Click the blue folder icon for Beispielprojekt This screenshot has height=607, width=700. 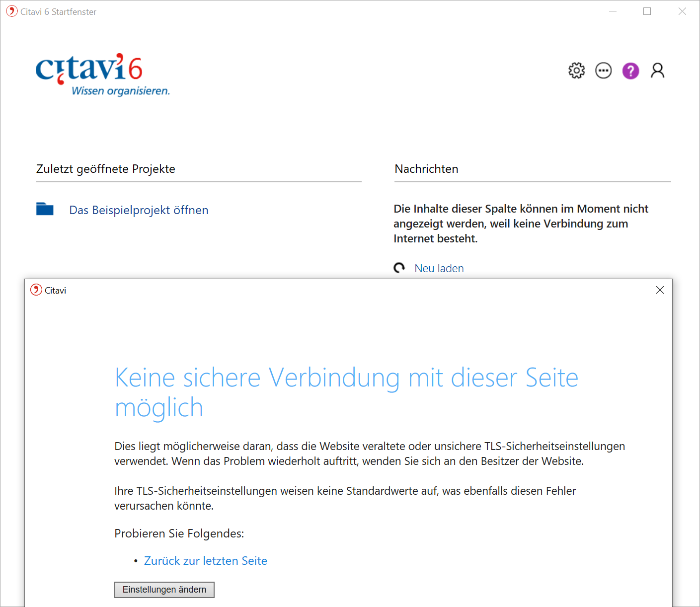(x=45, y=209)
